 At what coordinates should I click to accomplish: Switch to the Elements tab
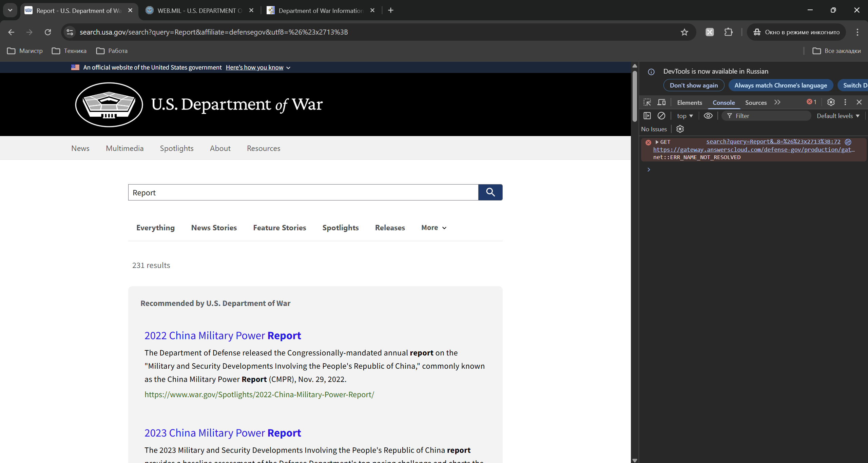click(x=689, y=102)
